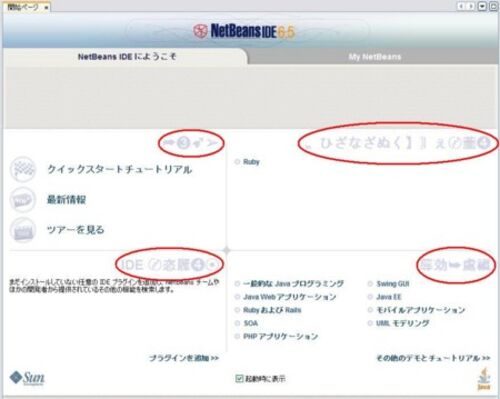Open 一般的な Java プログラミング tutorial

coord(293,284)
